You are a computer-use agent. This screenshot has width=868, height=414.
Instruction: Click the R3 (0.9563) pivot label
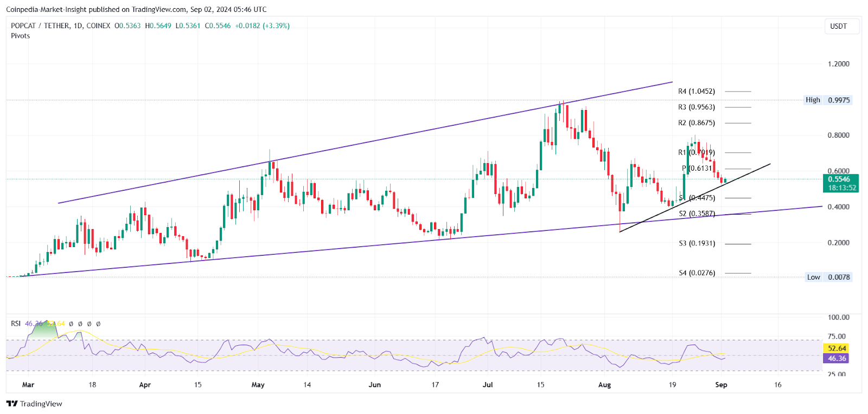pyautogui.click(x=697, y=107)
